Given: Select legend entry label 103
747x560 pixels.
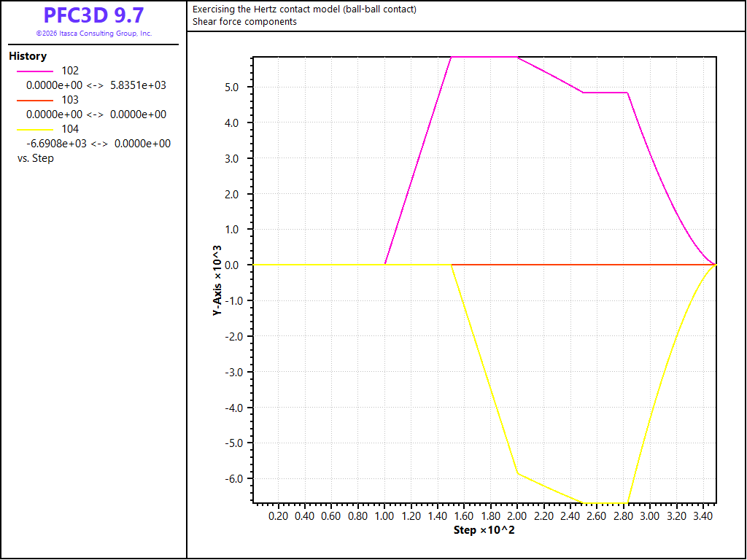Looking at the screenshot, I should tap(70, 100).
